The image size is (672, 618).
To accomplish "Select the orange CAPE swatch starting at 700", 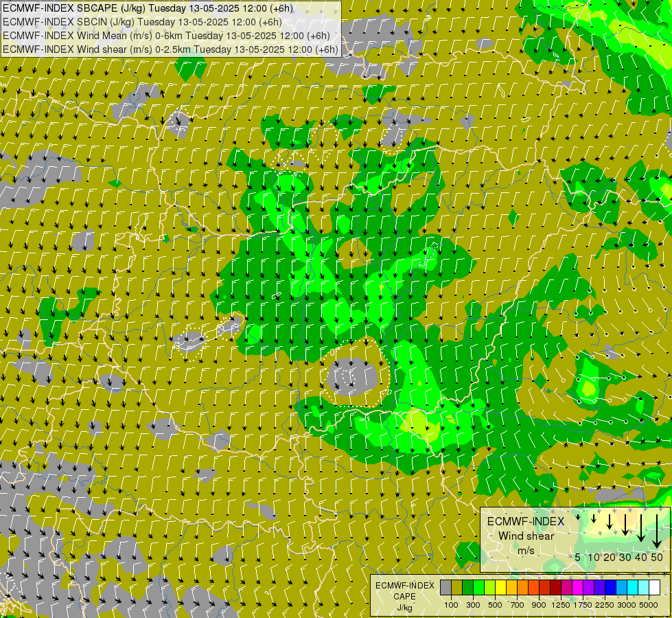I will click(x=523, y=588).
